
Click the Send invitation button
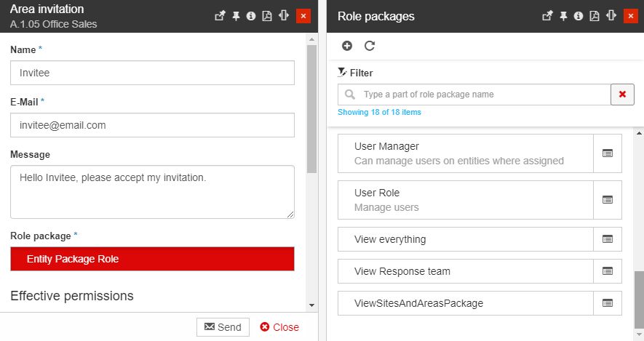(x=223, y=327)
